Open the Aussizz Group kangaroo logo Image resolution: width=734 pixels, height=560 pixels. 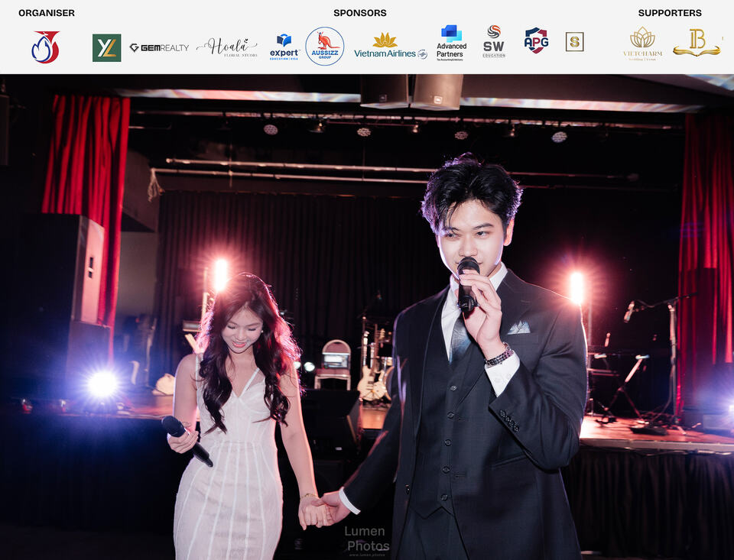325,46
